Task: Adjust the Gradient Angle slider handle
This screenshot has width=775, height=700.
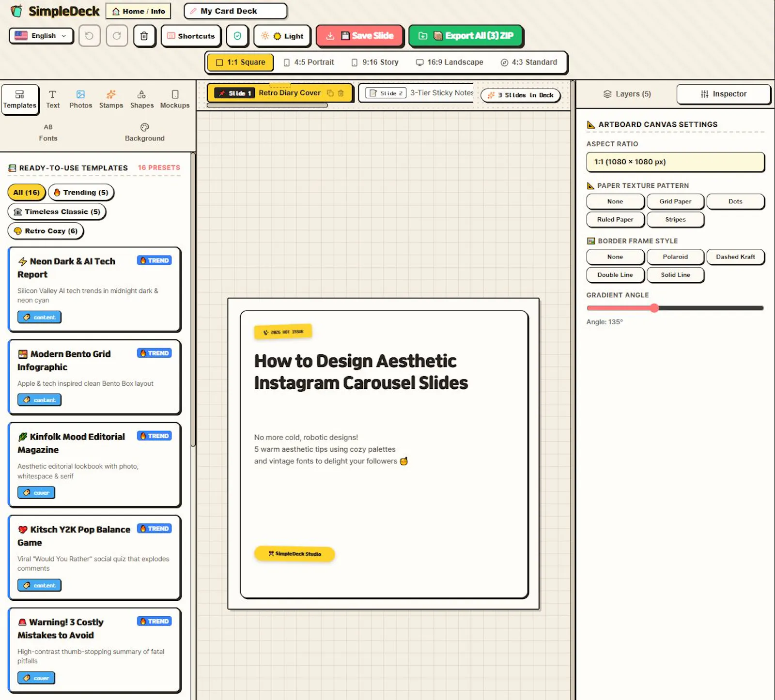Action: pyautogui.click(x=654, y=308)
